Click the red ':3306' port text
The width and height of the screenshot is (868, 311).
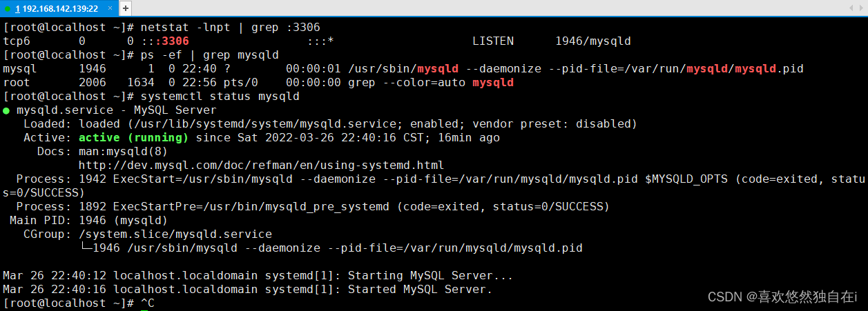[x=172, y=41]
